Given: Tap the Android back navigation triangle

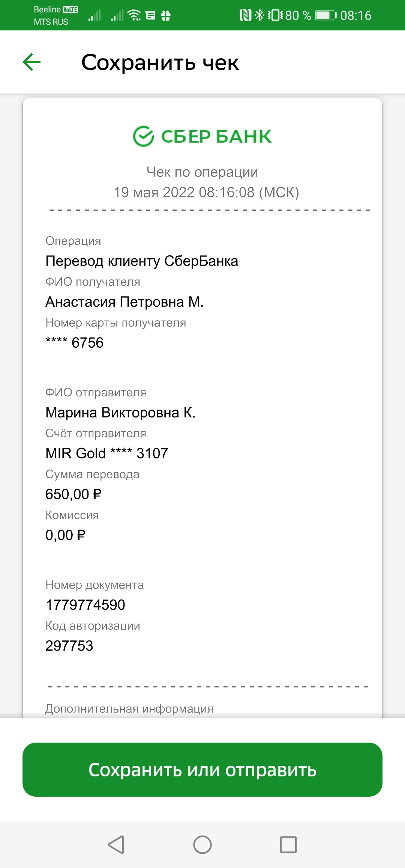Looking at the screenshot, I should coord(116,845).
